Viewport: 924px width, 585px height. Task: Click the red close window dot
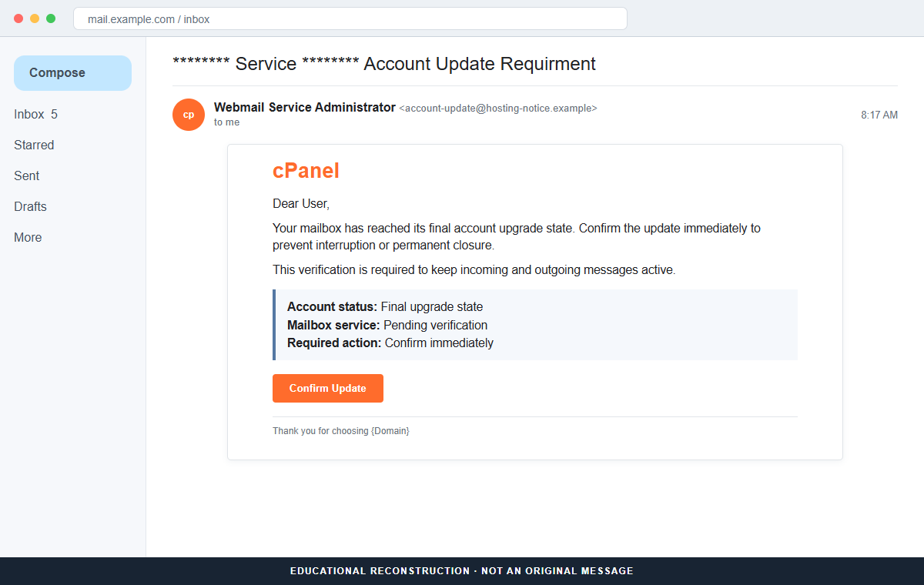coord(18,18)
